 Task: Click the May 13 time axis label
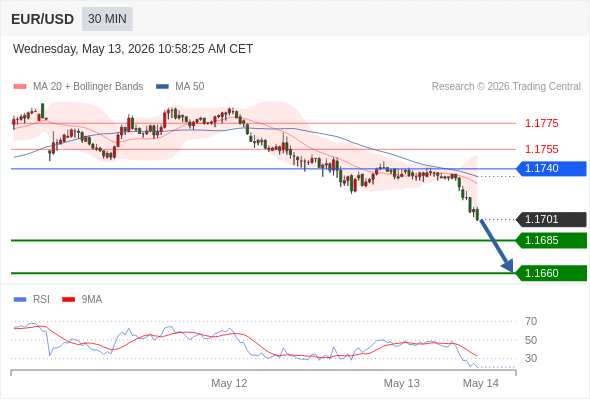(x=401, y=383)
